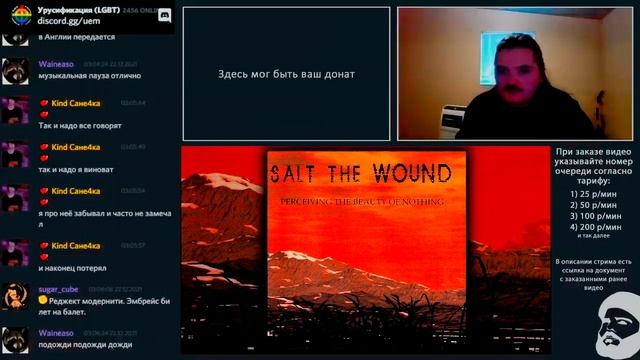Click message 'Реджект модернити. Эмбрейс билет на балет.'

[104, 306]
